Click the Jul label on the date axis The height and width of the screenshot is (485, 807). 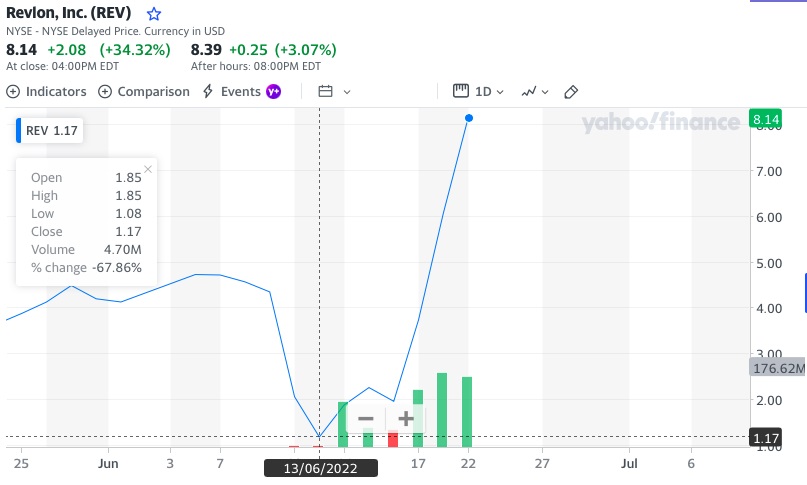(629, 463)
